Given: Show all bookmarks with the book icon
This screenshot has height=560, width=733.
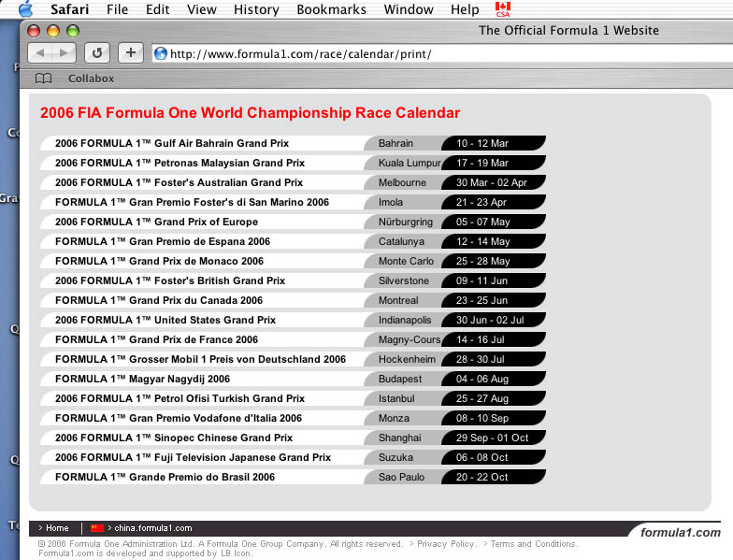Looking at the screenshot, I should point(43,79).
